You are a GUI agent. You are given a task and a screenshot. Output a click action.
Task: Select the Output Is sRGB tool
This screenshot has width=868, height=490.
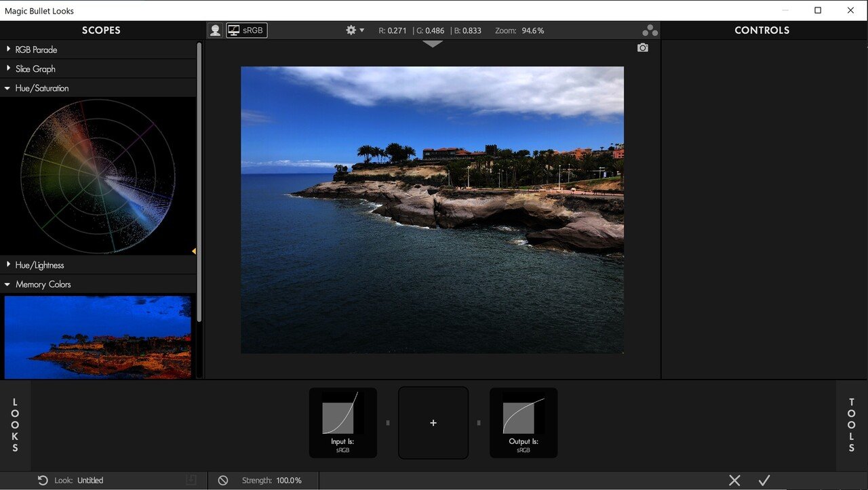(x=524, y=423)
